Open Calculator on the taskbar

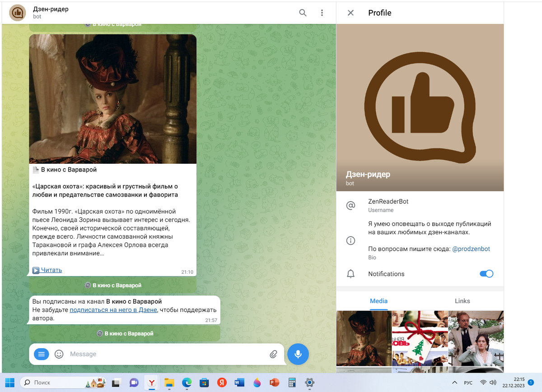292,383
